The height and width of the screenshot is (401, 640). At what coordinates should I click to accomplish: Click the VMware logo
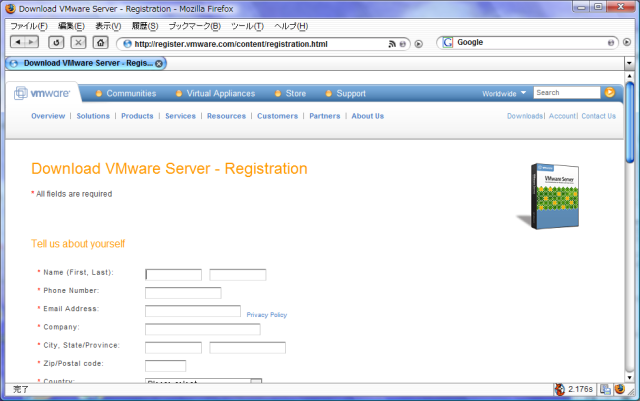pyautogui.click(x=43, y=94)
